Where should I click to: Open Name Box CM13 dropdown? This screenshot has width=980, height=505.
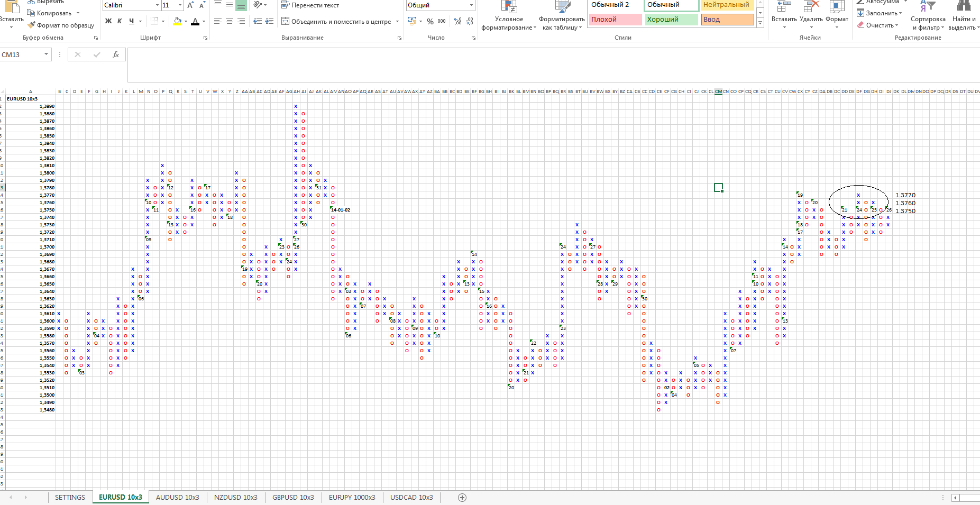[x=46, y=54]
